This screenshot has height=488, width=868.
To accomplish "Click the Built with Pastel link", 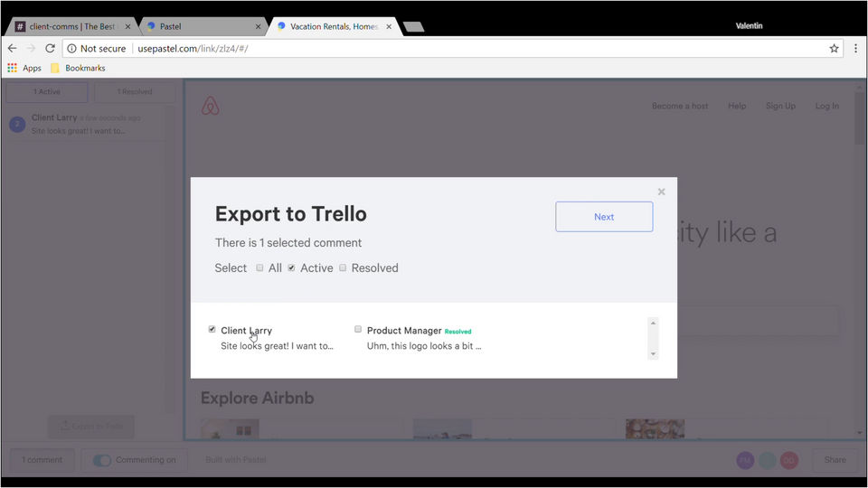I will point(236,460).
